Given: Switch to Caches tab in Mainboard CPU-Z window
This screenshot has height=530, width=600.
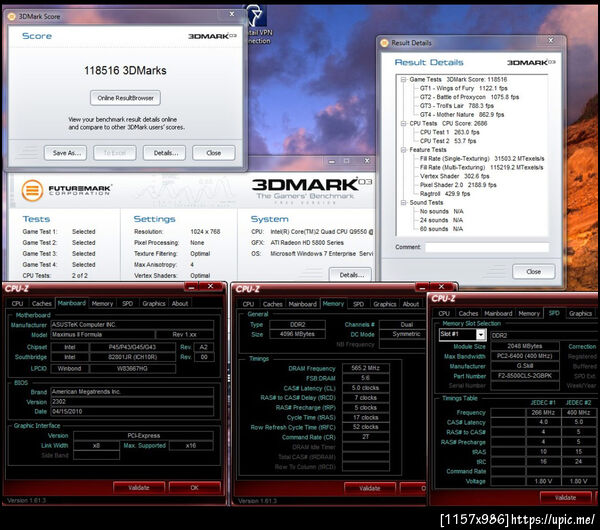Looking at the screenshot, I should 41,303.
